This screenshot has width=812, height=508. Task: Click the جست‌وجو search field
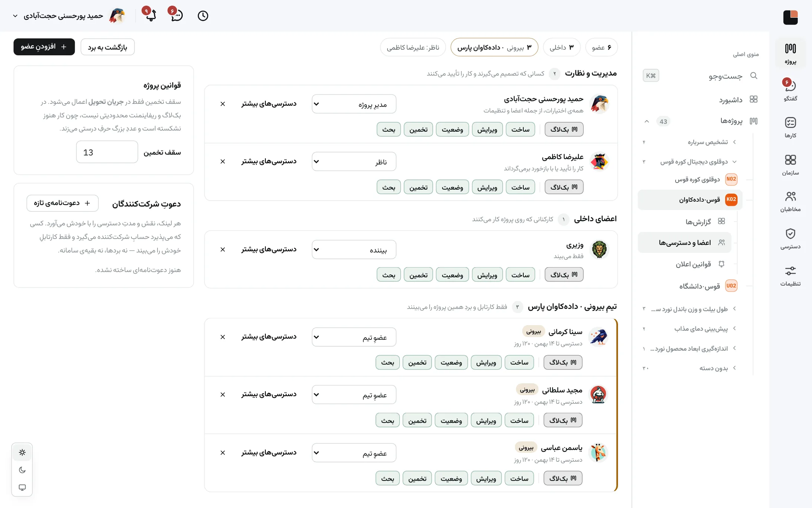[701, 76]
